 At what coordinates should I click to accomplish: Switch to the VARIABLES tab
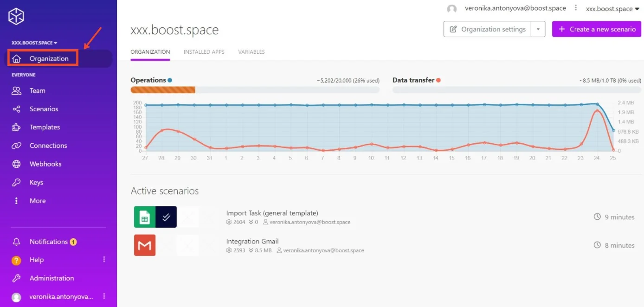pyautogui.click(x=251, y=52)
